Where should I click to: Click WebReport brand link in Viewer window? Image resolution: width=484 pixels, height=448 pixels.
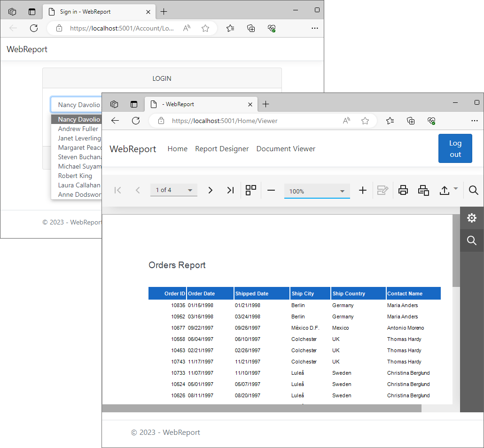tap(133, 149)
